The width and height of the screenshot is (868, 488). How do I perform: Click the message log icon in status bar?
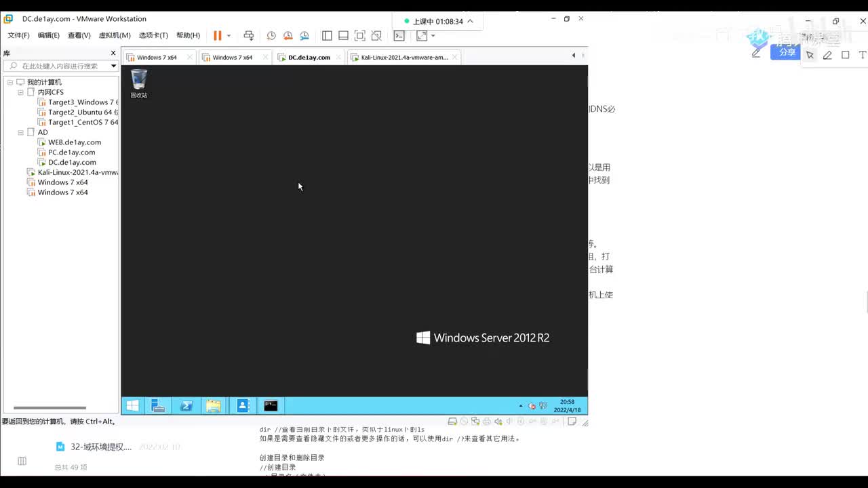pos(572,422)
